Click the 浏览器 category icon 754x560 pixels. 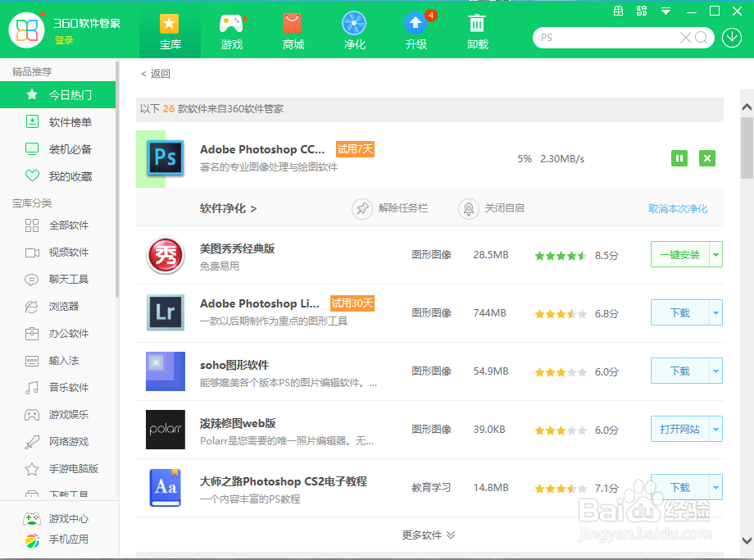click(x=32, y=307)
